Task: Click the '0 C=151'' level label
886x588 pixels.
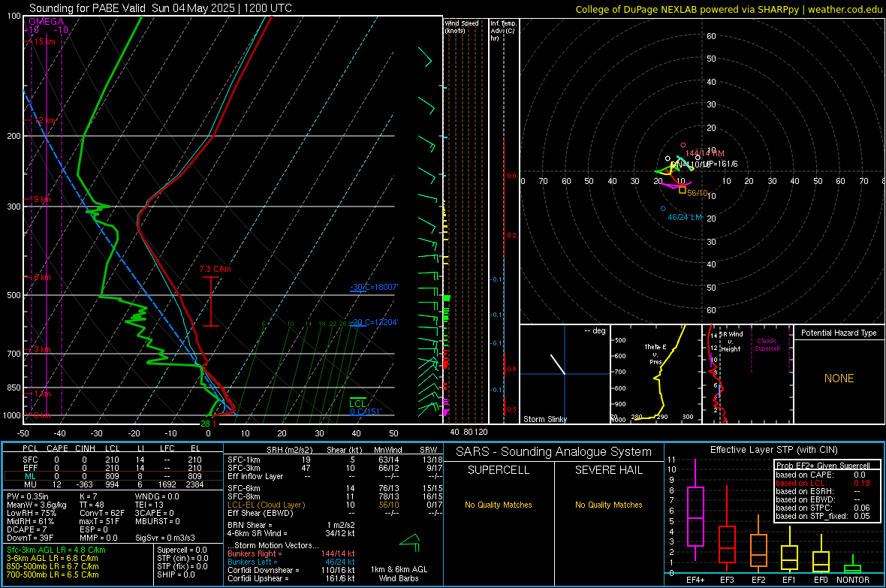Action: click(x=366, y=412)
